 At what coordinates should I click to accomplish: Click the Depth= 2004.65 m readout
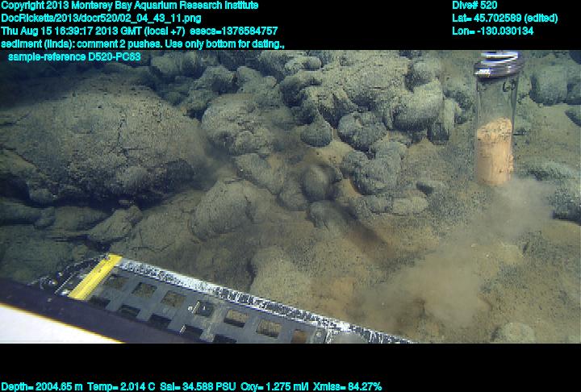click(42, 387)
